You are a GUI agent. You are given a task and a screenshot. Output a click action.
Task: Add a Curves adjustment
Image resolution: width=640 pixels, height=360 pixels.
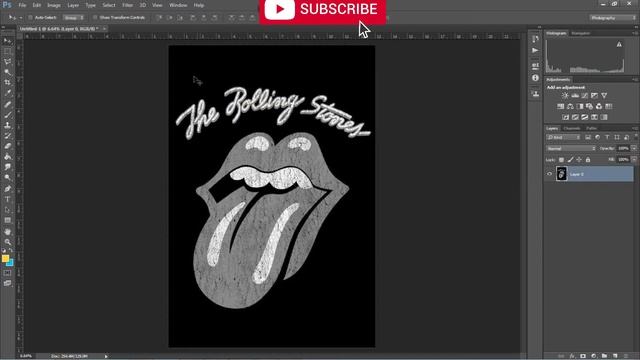585,96
